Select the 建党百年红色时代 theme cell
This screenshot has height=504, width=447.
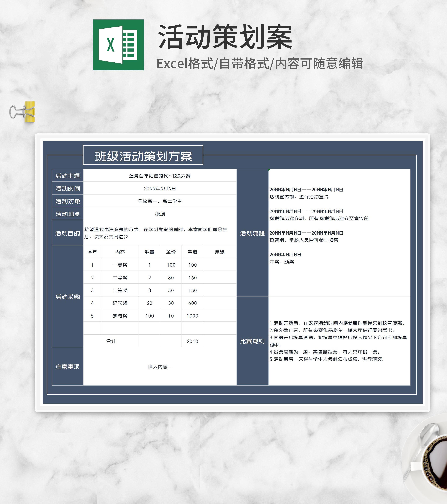coord(160,176)
